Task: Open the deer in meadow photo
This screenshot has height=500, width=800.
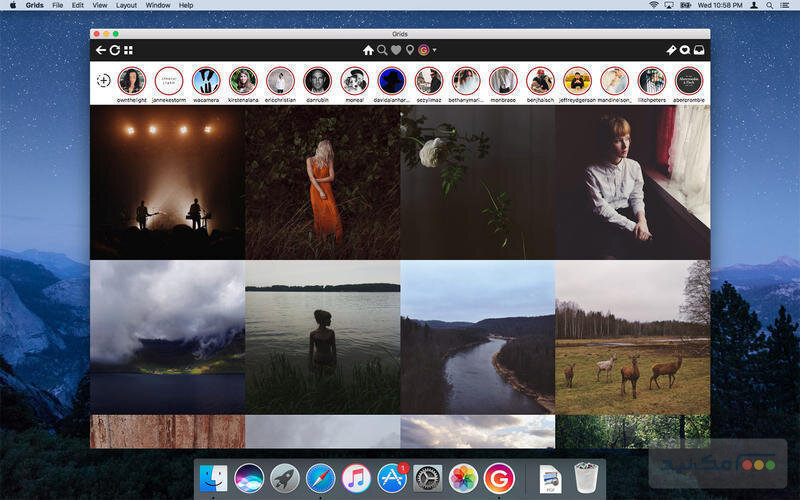Action: pos(633,337)
